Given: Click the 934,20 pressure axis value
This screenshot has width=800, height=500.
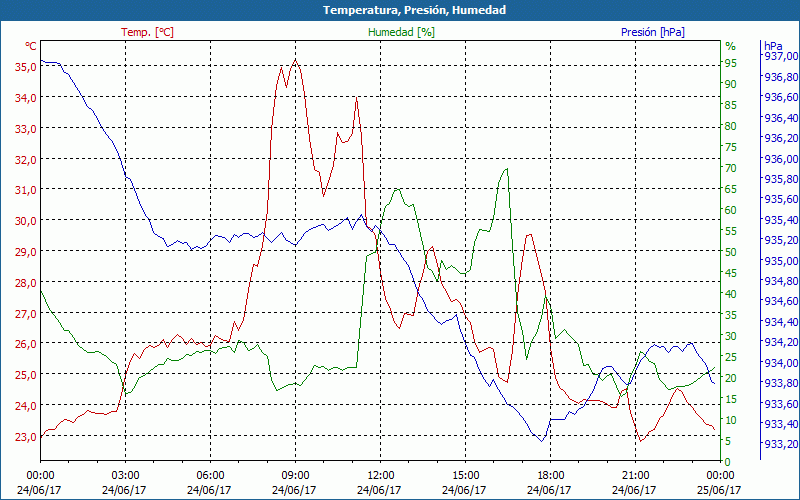Looking at the screenshot, I should pos(781,342).
